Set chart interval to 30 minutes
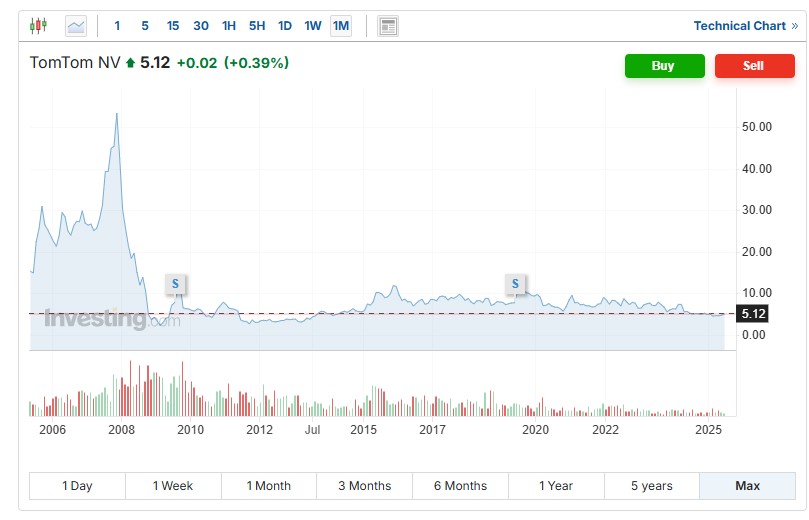 pos(201,26)
